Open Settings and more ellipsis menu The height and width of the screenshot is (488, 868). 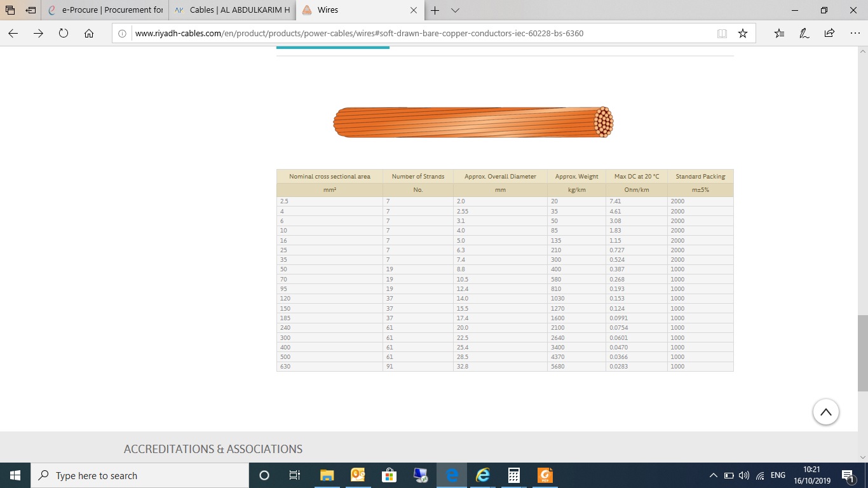coord(854,33)
